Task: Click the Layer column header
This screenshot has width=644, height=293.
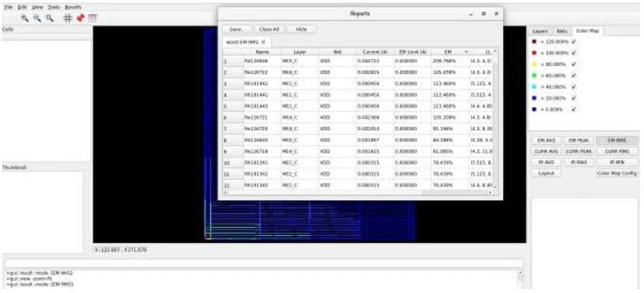Action: point(300,52)
